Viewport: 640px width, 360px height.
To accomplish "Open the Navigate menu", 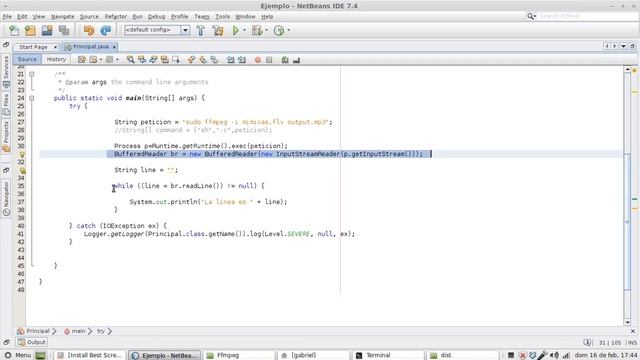I will coord(62,17).
